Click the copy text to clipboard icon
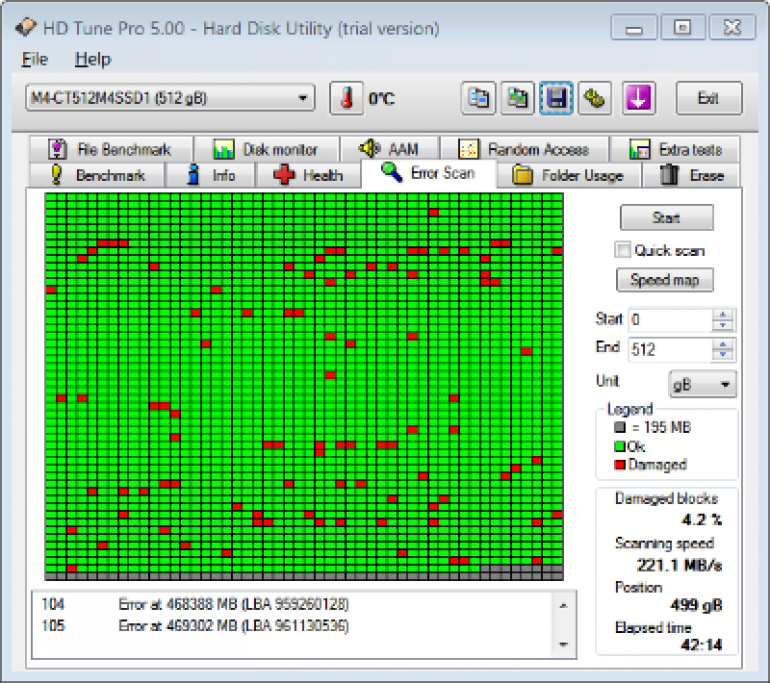This screenshot has width=770, height=683. (x=479, y=98)
